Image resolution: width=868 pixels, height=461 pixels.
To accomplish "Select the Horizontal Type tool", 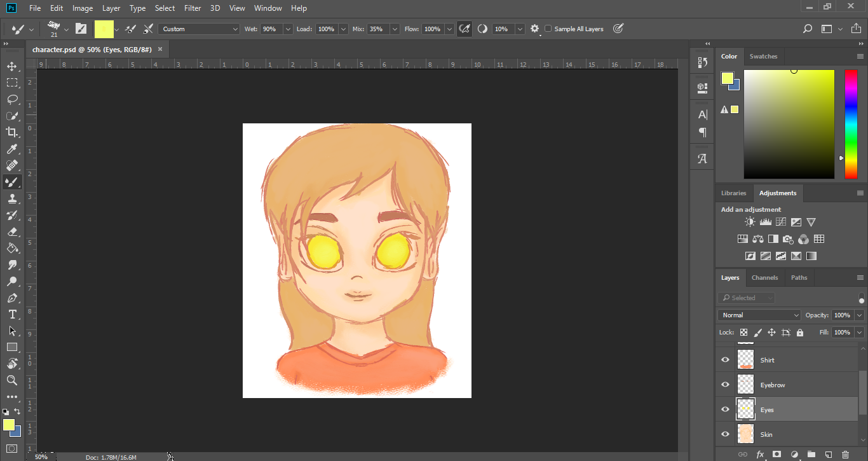I will [12, 314].
